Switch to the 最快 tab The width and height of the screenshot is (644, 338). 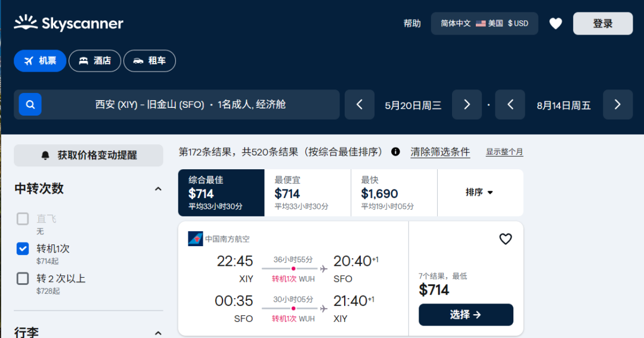click(394, 193)
